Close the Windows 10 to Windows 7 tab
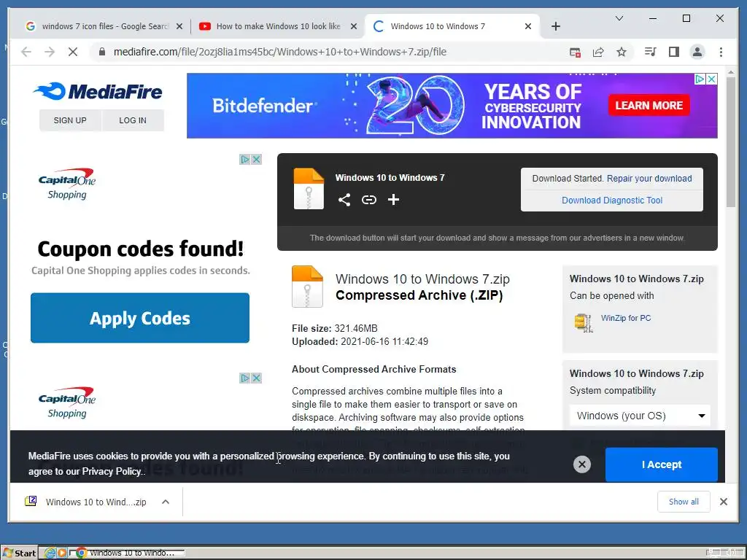The height and width of the screenshot is (560, 747). tap(528, 26)
